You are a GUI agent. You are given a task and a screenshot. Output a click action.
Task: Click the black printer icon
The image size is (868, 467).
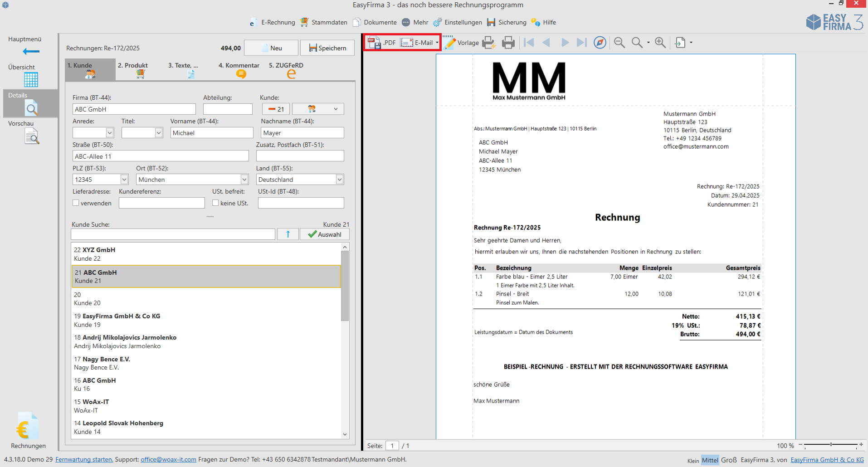[x=508, y=43]
